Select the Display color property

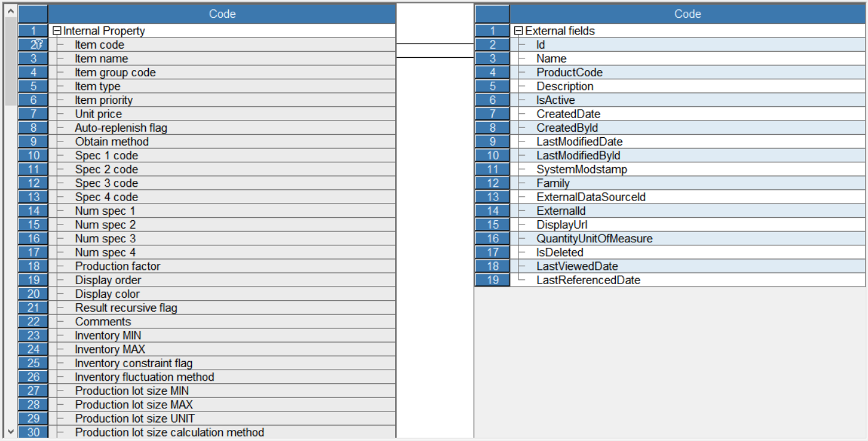(107, 294)
